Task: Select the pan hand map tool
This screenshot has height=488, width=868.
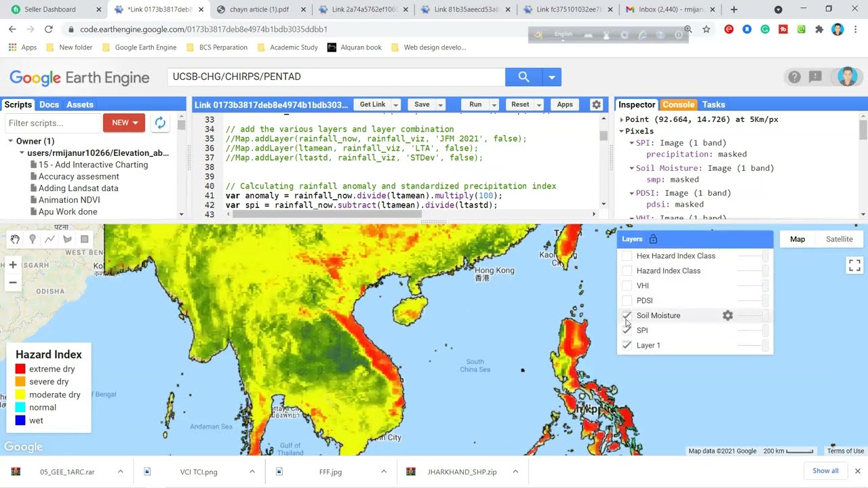Action: pyautogui.click(x=15, y=239)
